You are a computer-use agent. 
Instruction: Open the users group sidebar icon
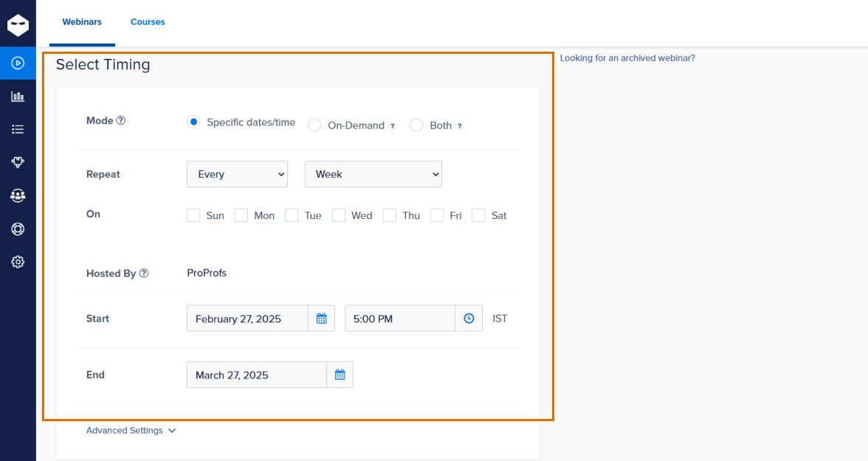click(x=18, y=195)
